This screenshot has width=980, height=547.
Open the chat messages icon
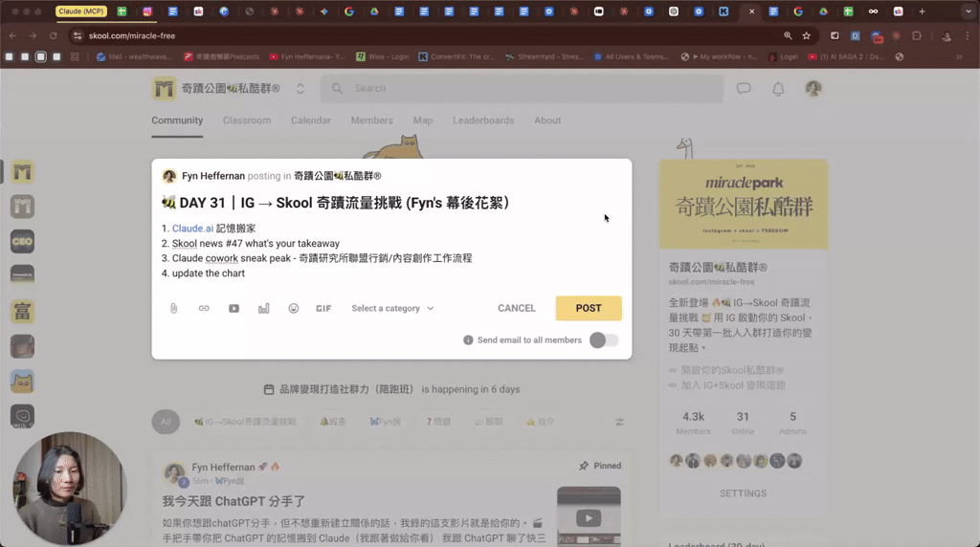(x=743, y=89)
